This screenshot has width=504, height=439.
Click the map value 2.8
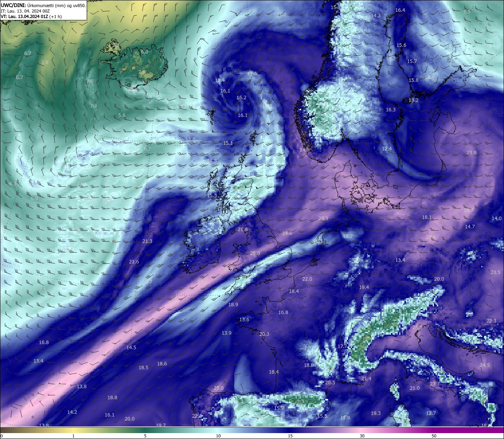tap(45, 63)
